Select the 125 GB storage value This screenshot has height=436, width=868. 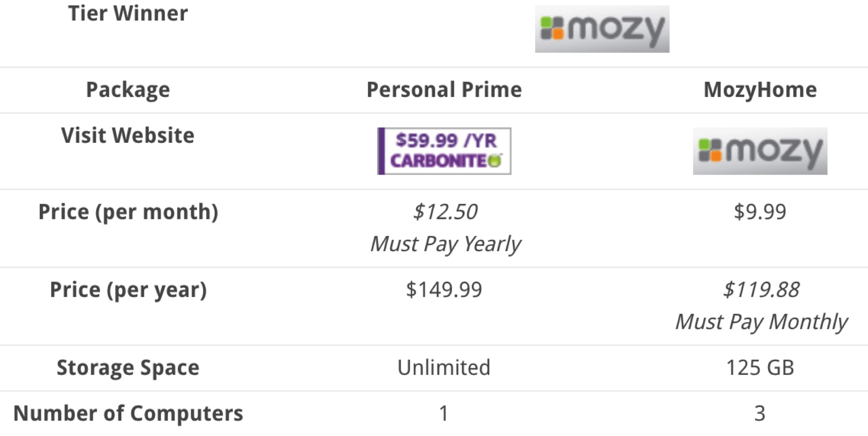coord(760,368)
